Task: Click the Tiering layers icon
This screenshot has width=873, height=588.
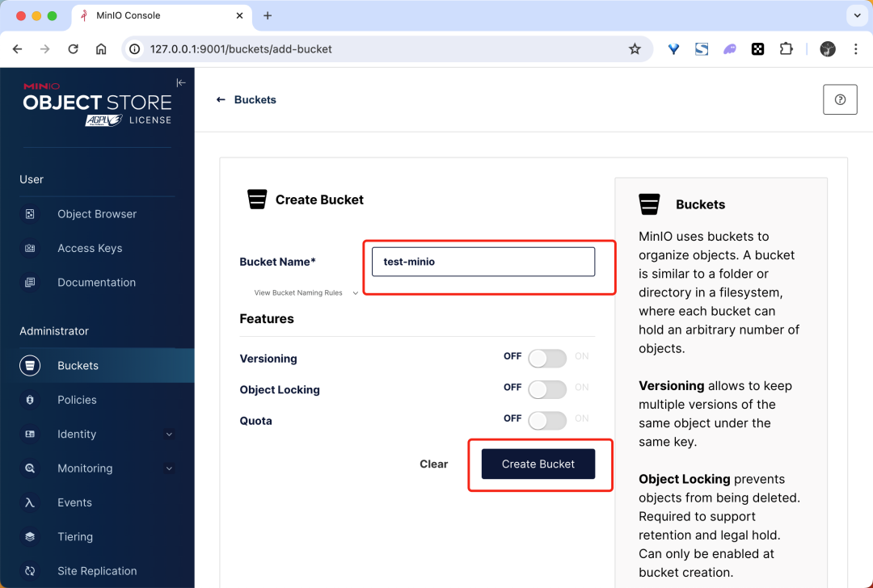Action: tap(30, 536)
